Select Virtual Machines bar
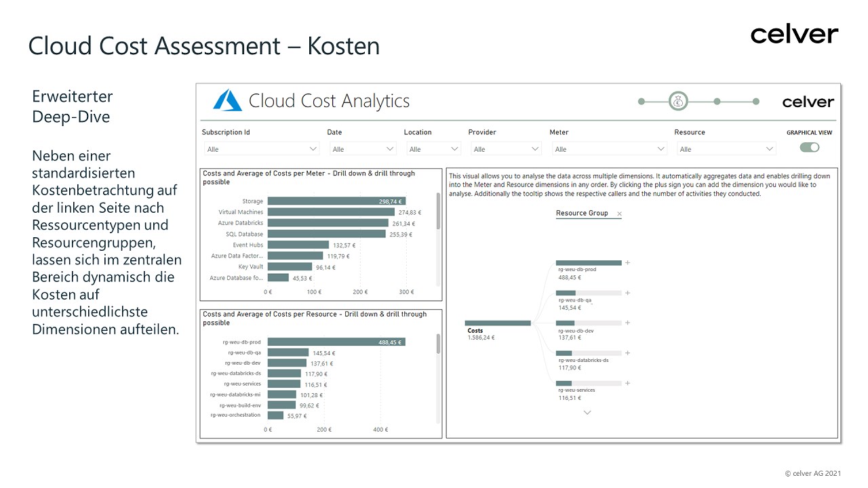868x488 pixels. 331,212
